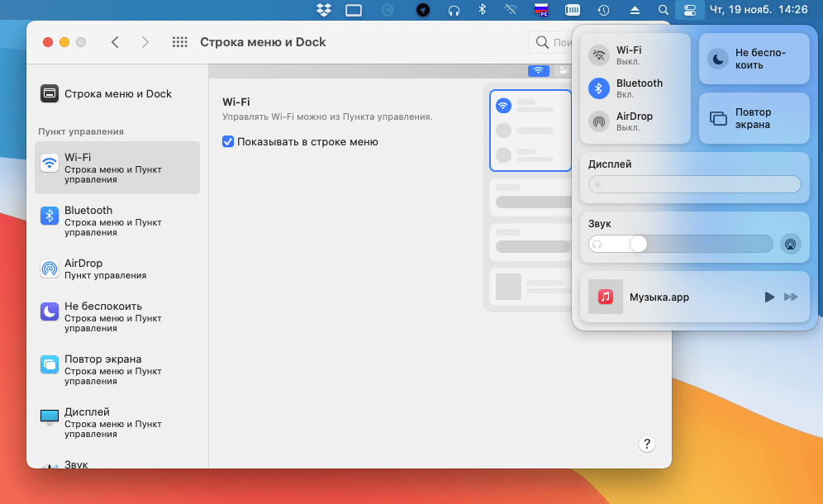This screenshot has height=504, width=823.
Task: Open 'Повтор экрана' in Control Center
Action: [754, 118]
